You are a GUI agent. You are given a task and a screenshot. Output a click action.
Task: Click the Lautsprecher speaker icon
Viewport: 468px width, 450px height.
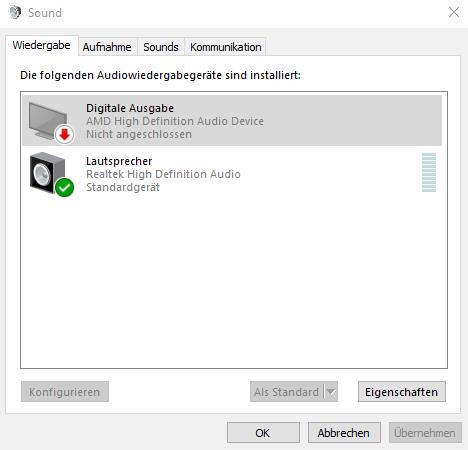point(47,173)
